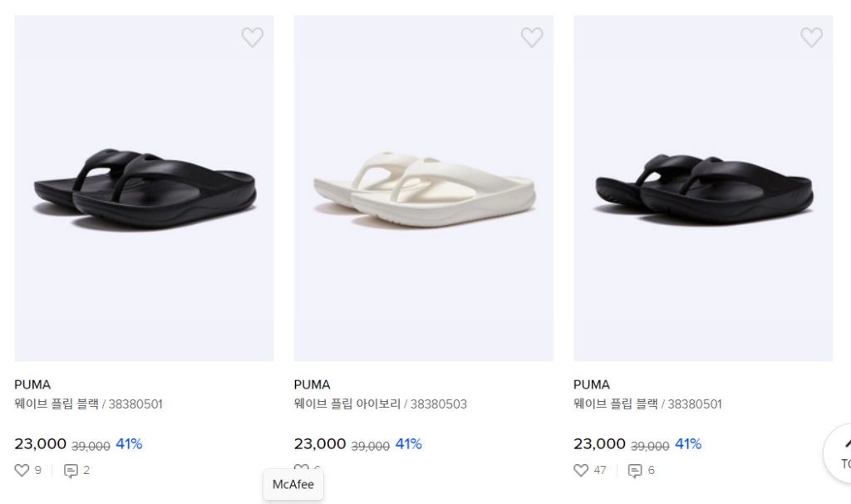851x504 pixels.
Task: Click PUMA brand of first black flip-flop
Action: [x=32, y=384]
